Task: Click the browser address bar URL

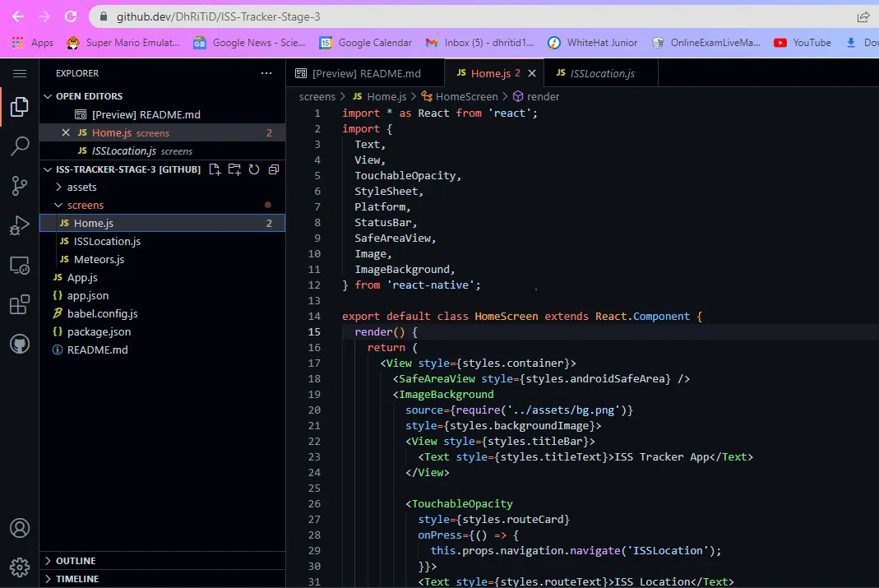Action: [x=218, y=16]
